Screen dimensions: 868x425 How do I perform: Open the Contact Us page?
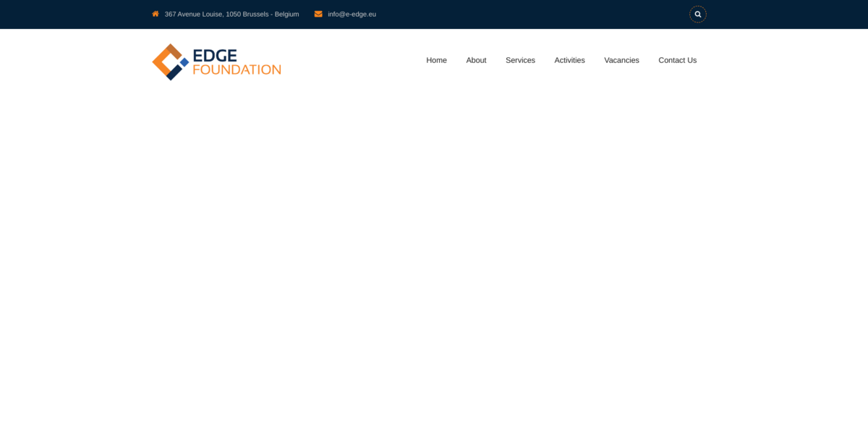[x=677, y=60]
